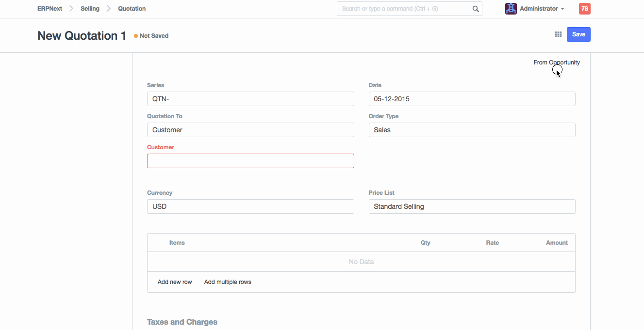Click the Currency field
The height and width of the screenshot is (330, 644).
point(250,206)
